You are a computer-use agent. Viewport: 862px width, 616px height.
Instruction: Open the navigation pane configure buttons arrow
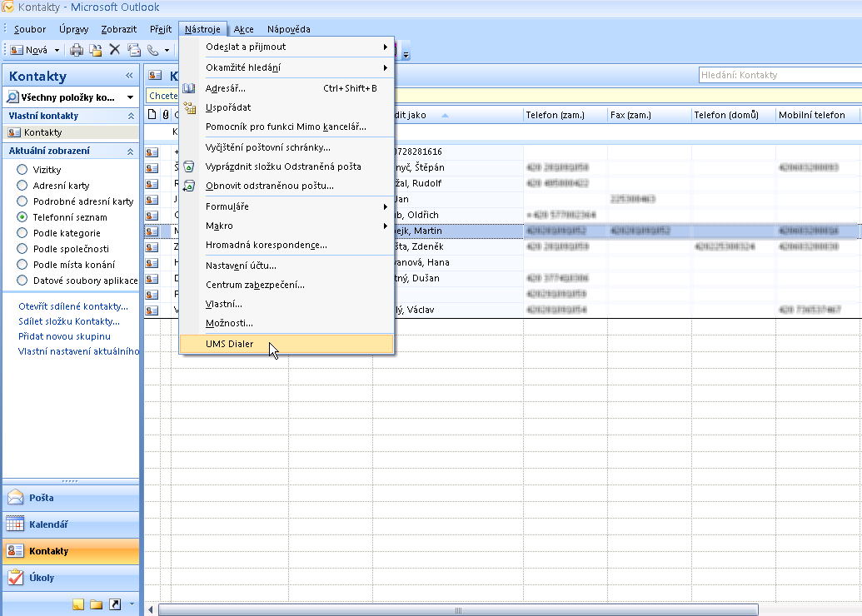132,604
